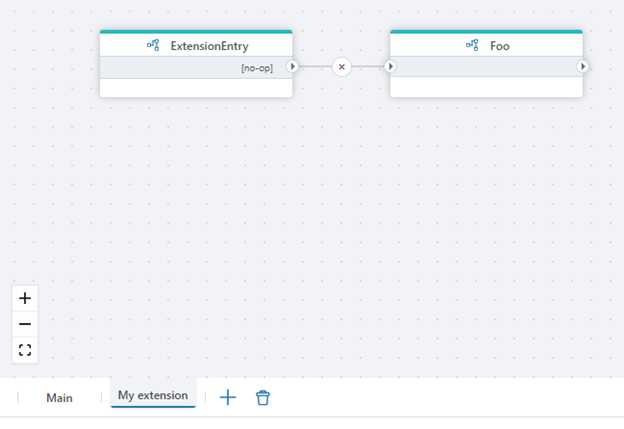Click the Foo node type icon

tap(472, 45)
